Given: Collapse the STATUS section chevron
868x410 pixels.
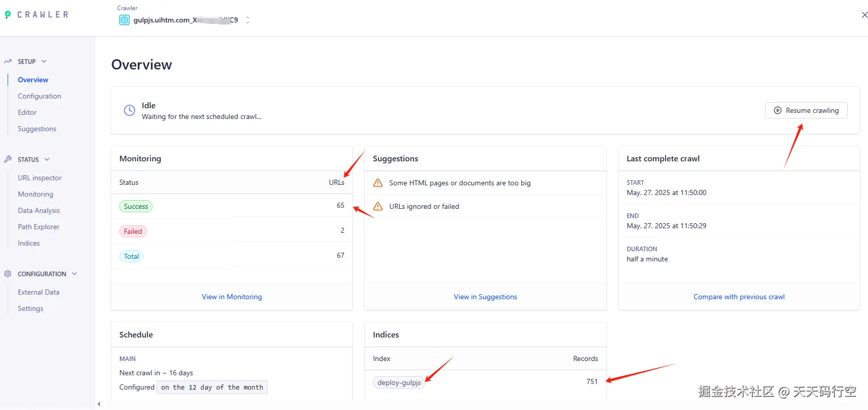Looking at the screenshot, I should point(47,159).
